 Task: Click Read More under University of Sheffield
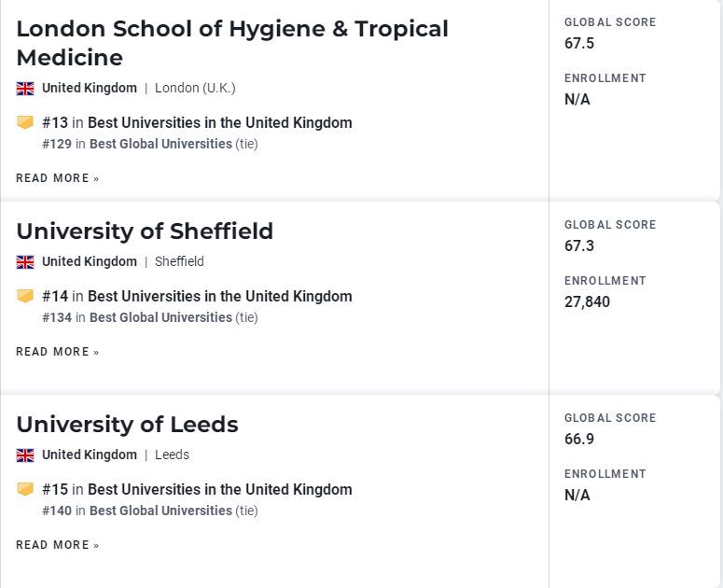(x=58, y=352)
